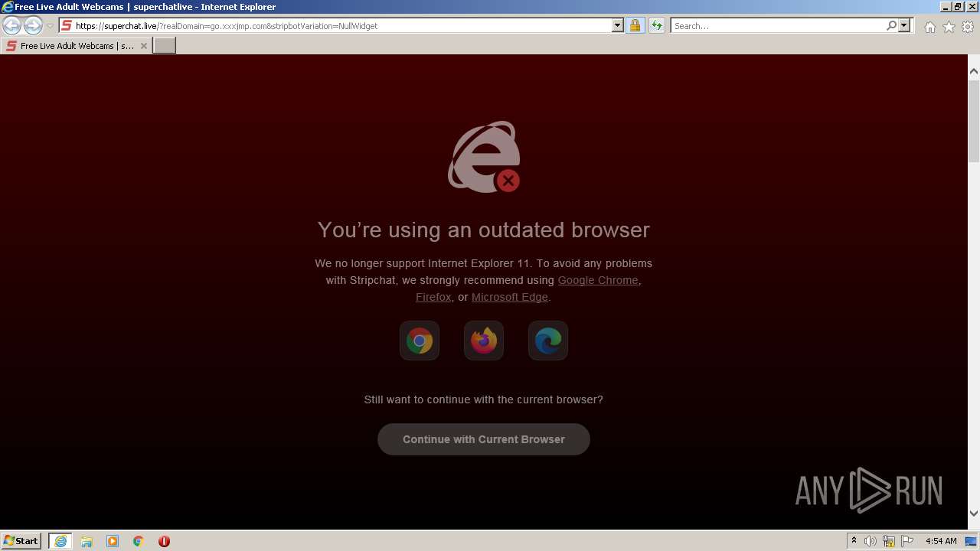The height and width of the screenshot is (551, 980).
Task: Follow the Google Chrome link
Action: coord(598,280)
